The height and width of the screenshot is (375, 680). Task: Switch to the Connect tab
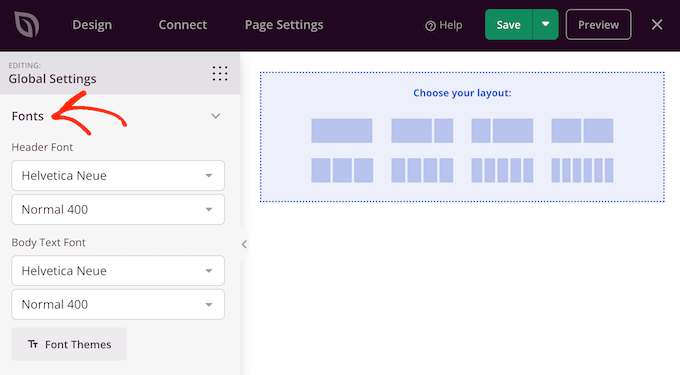click(183, 25)
